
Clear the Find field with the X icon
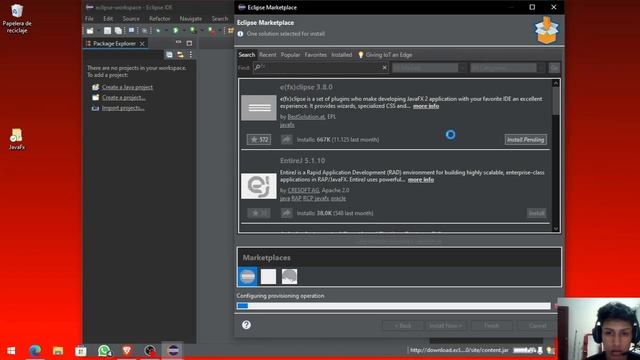384,68
